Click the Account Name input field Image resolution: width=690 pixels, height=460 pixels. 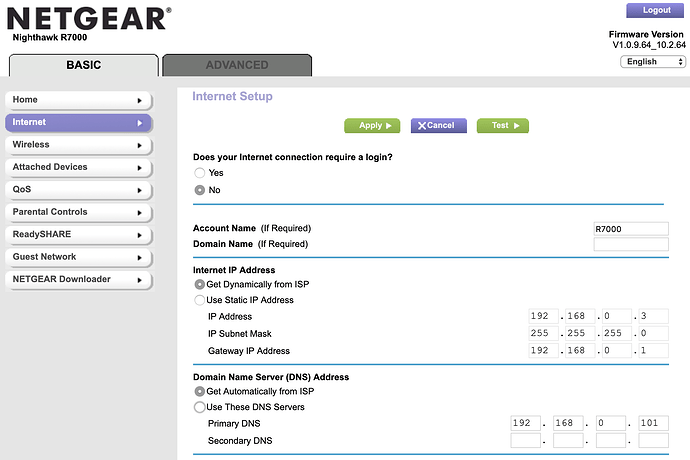(630, 229)
